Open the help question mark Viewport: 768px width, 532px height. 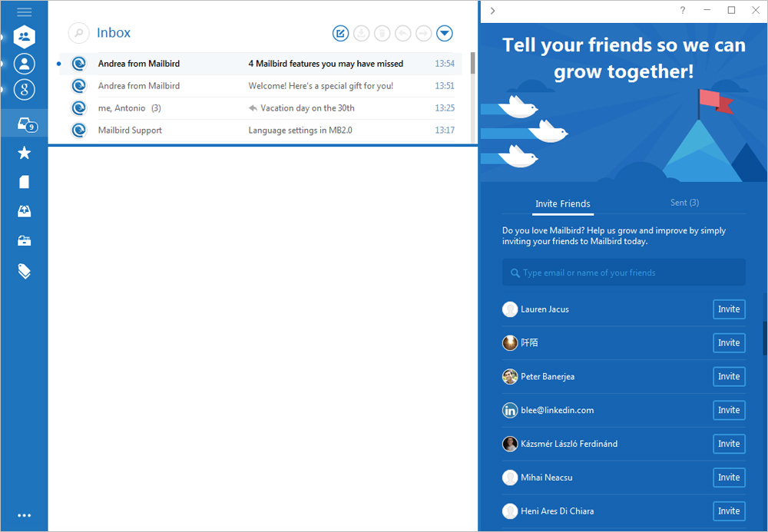(x=683, y=10)
